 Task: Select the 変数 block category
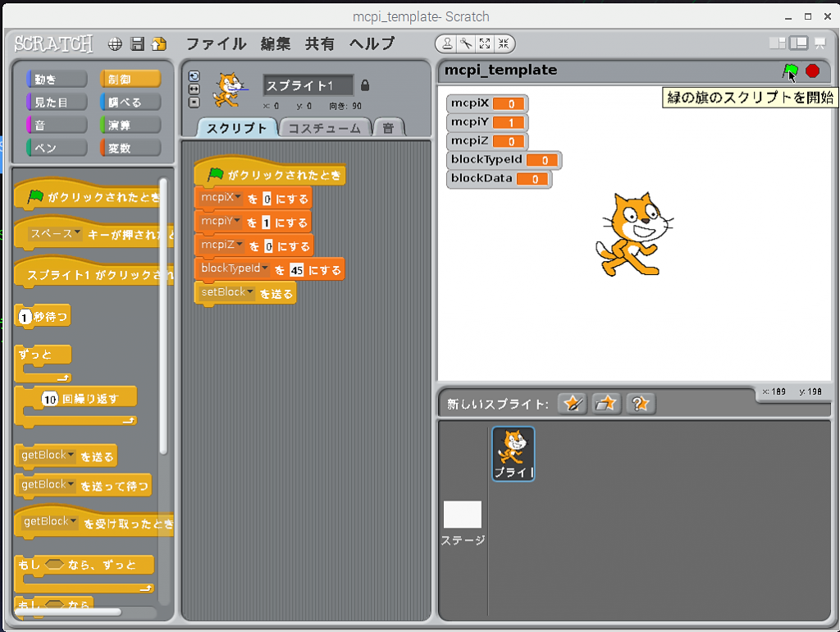pyautogui.click(x=130, y=148)
